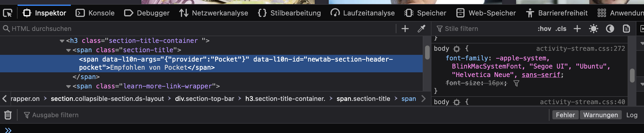Toggle the Fehler filter button
The image size is (644, 133).
[565, 115]
